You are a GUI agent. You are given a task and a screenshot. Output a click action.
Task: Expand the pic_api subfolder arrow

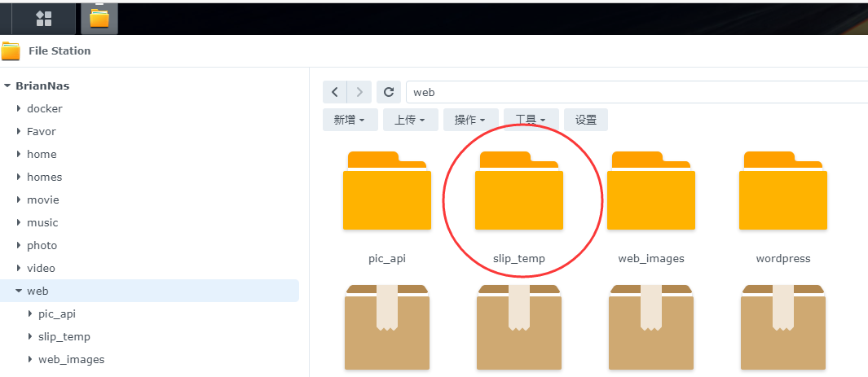pyautogui.click(x=30, y=313)
